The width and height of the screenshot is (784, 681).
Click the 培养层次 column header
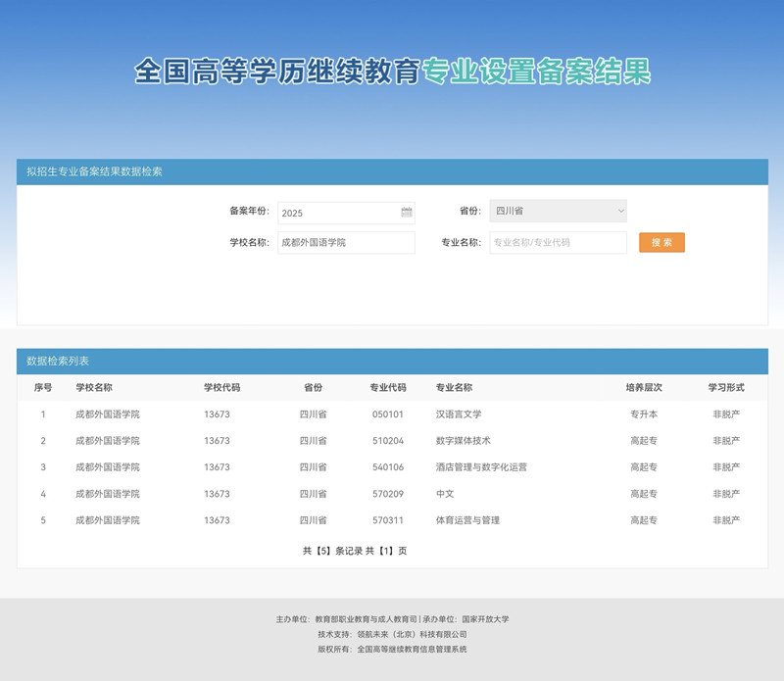coord(640,386)
